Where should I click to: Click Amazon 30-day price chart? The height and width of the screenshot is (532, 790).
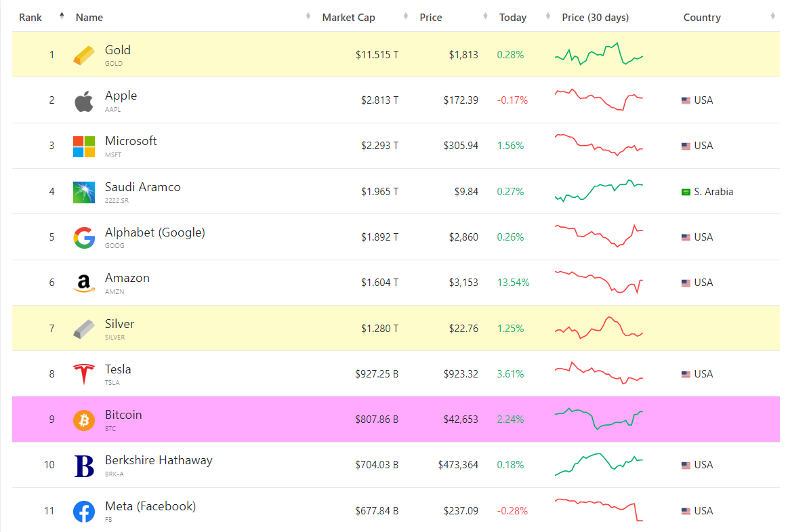(x=598, y=282)
